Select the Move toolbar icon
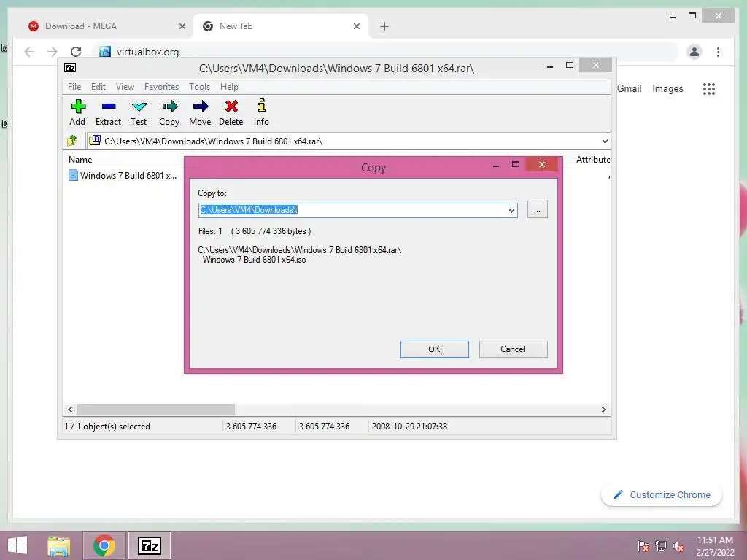The image size is (747, 560). [x=200, y=112]
